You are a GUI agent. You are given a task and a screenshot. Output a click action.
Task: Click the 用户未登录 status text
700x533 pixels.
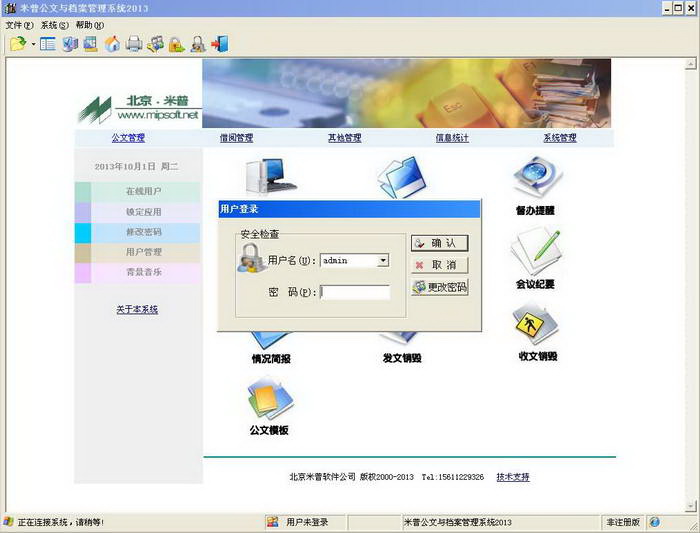pyautogui.click(x=307, y=522)
